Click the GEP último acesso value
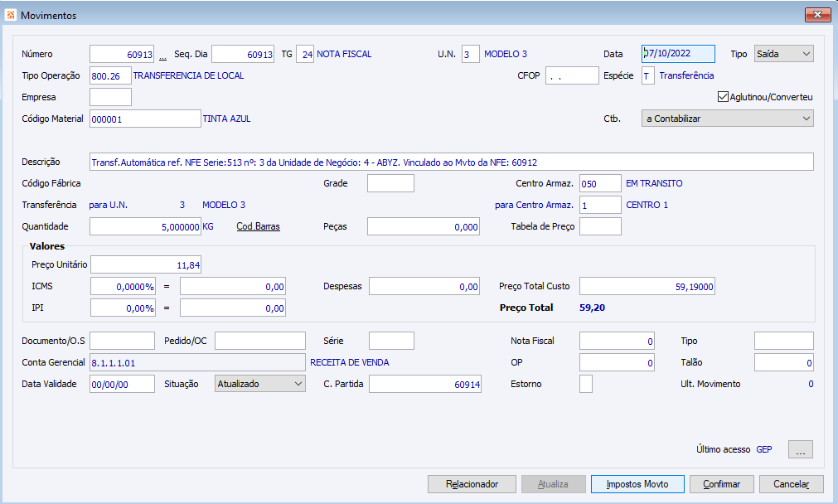Viewport: 838px width, 504px height. [764, 449]
